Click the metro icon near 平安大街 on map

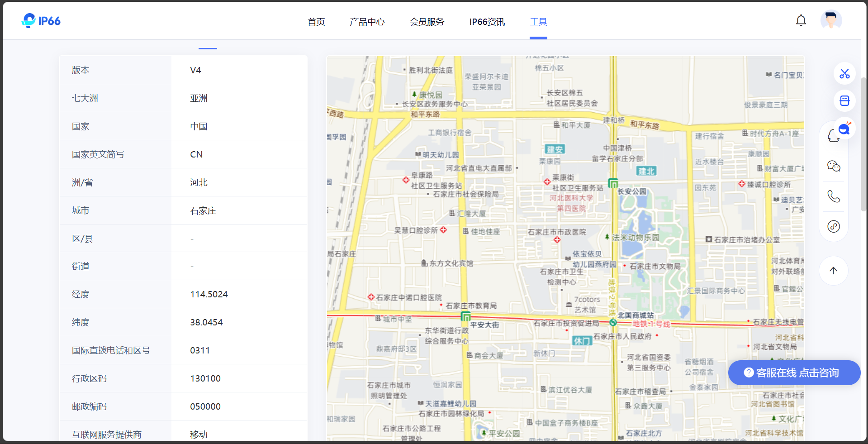[x=466, y=317]
